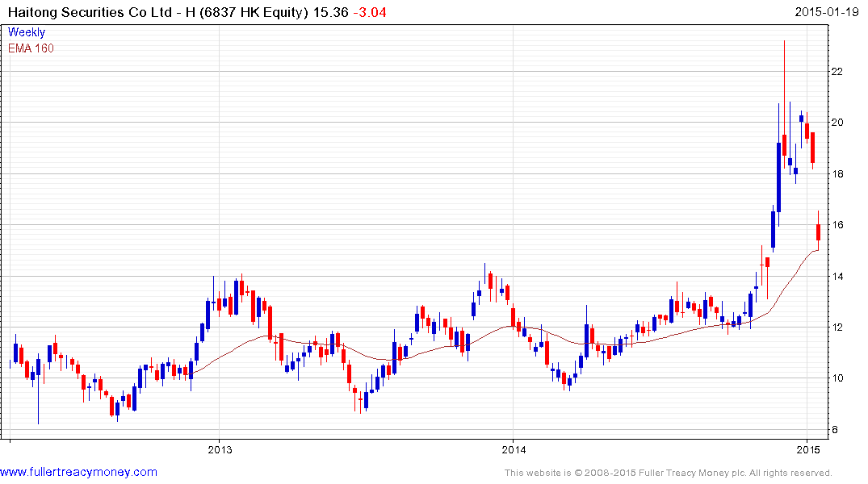
Task: Click the 2013 x-axis label
Action: coord(220,449)
